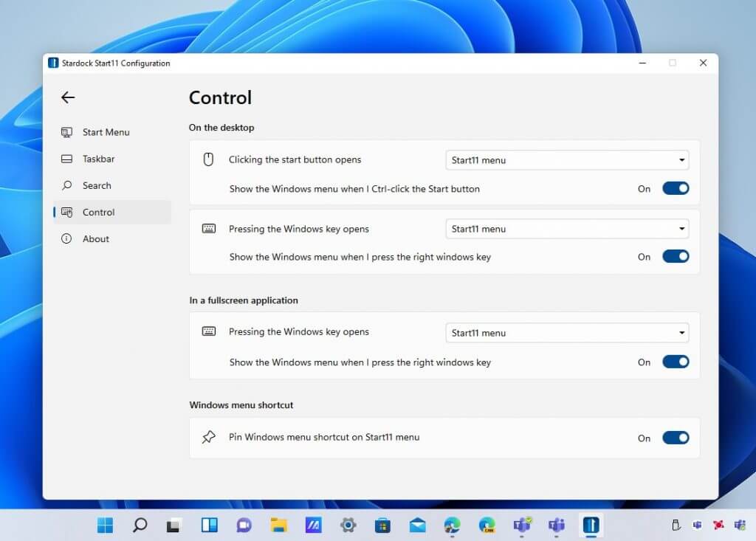Image resolution: width=756 pixels, height=541 pixels.
Task: Open the Start Menu settings section
Action: (112, 132)
